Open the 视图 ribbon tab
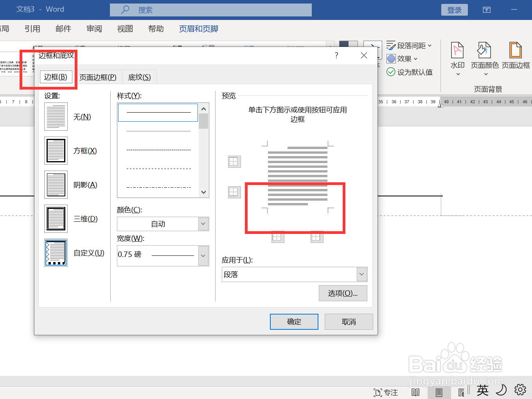The width and height of the screenshot is (532, 399). (125, 29)
